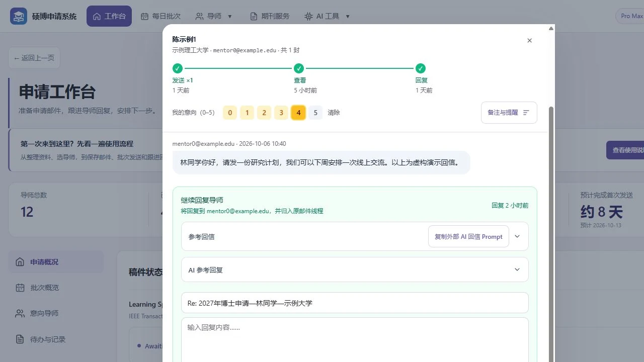Expand the 导师 menu

coord(214,16)
